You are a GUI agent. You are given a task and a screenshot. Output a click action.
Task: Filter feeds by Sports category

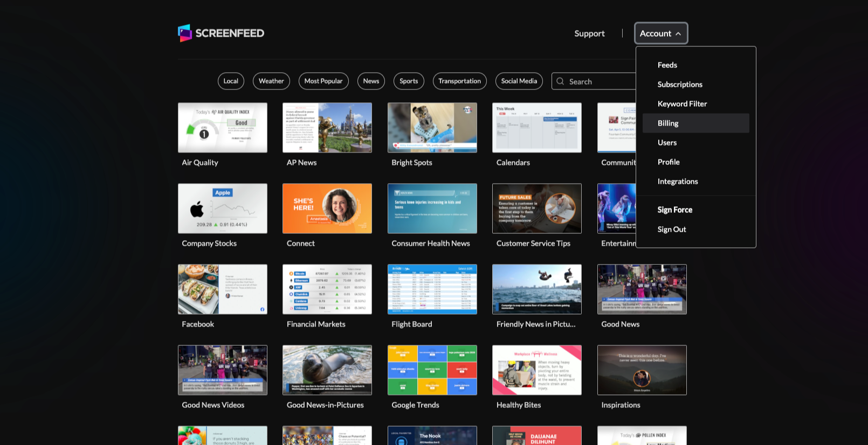point(409,81)
